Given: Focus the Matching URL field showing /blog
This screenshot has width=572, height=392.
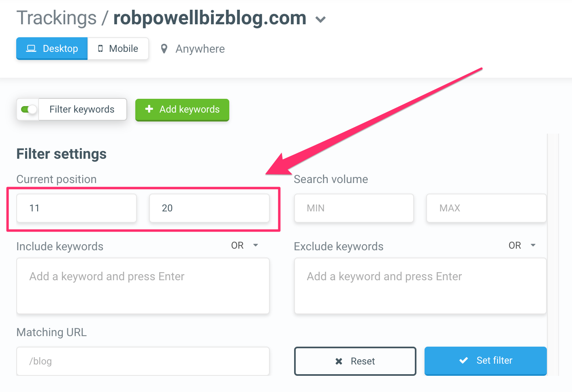Looking at the screenshot, I should point(143,361).
